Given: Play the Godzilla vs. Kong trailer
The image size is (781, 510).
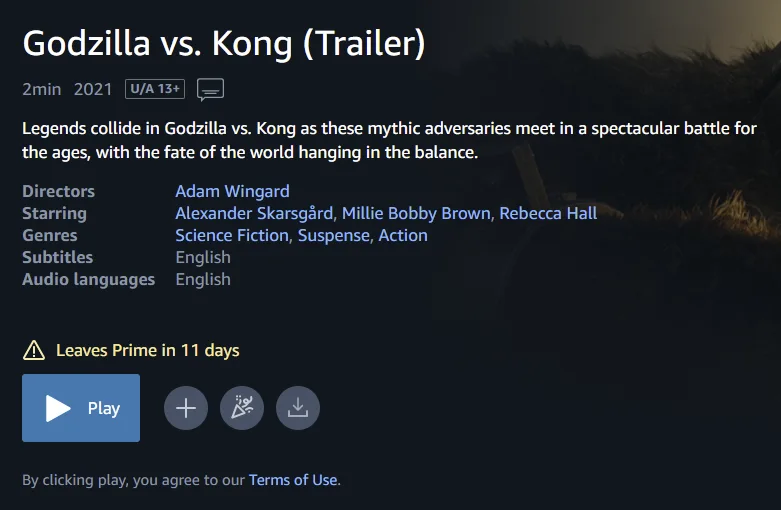Looking at the screenshot, I should 81,408.
